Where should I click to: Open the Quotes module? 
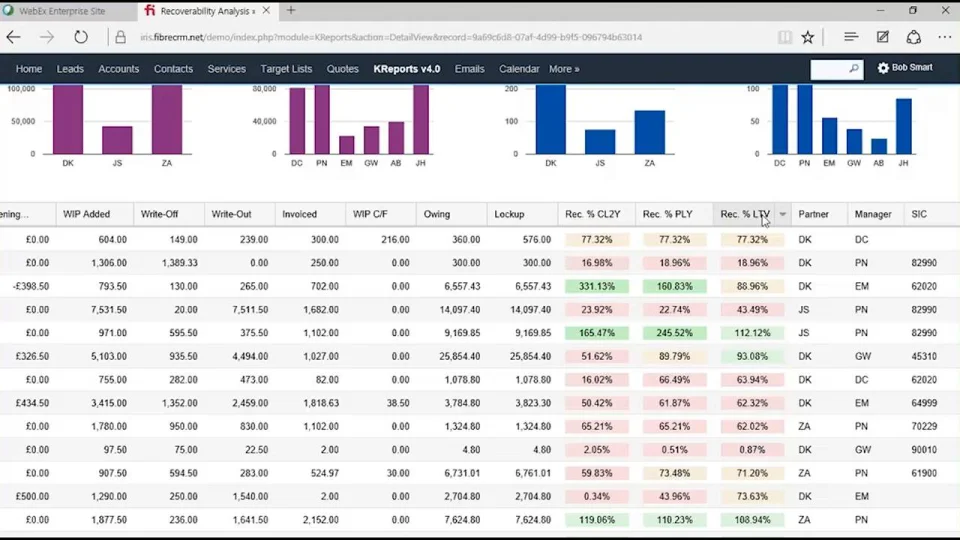(x=342, y=69)
